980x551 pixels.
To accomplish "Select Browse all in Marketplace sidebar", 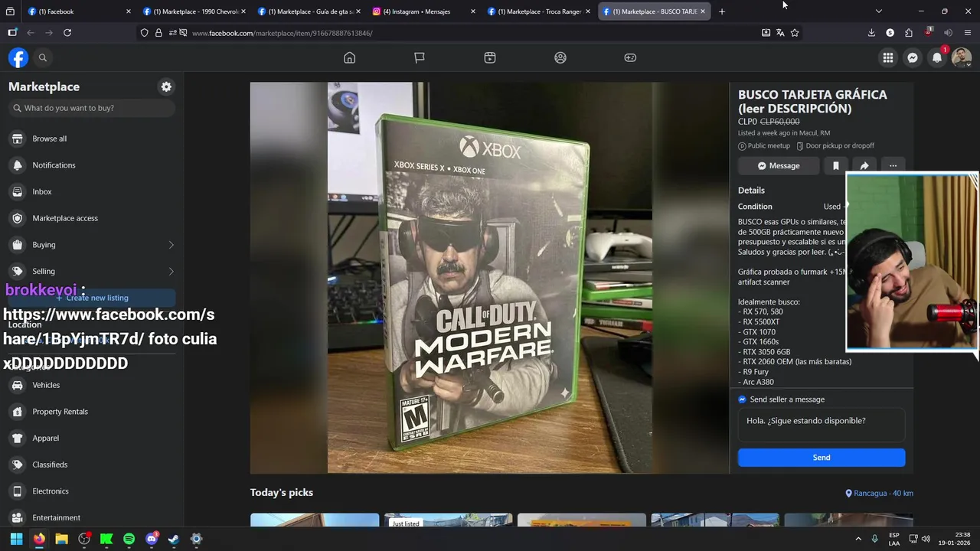I will coord(92,139).
